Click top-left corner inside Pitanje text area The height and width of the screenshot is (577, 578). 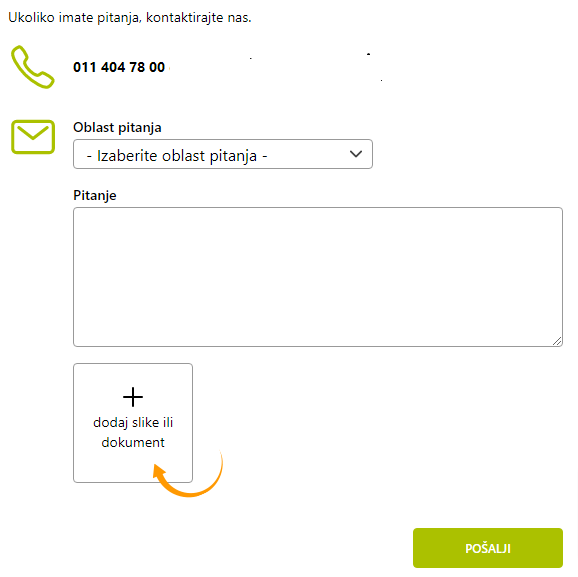pos(81,215)
